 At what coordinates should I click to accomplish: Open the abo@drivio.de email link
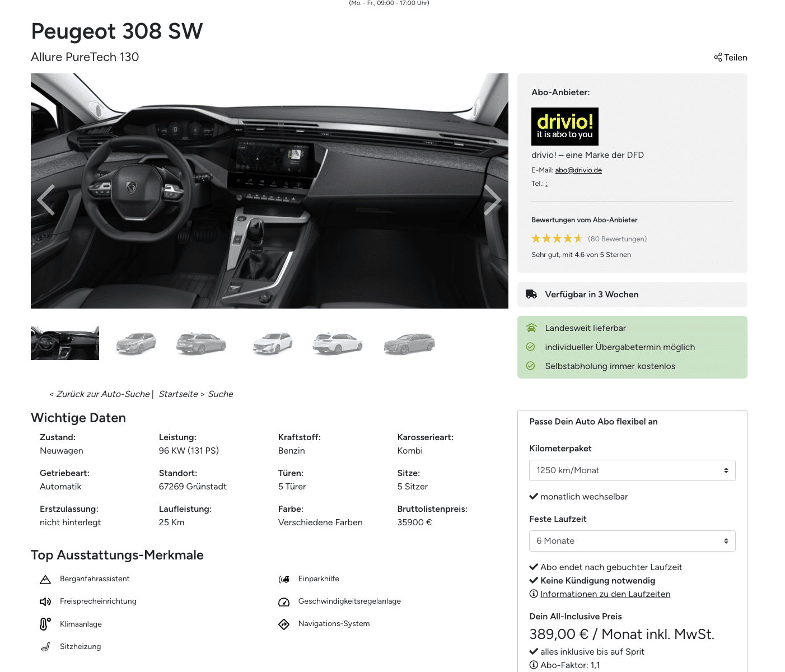click(578, 170)
